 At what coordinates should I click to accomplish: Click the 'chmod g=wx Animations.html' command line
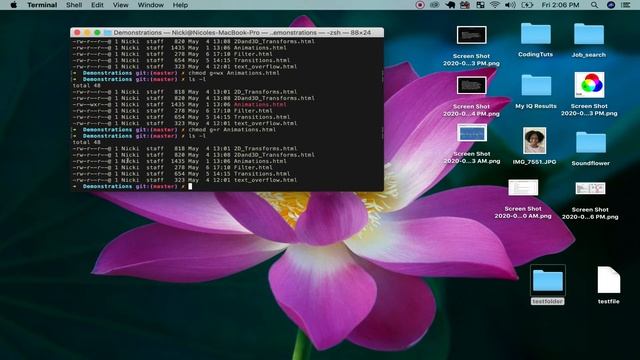pyautogui.click(x=234, y=73)
